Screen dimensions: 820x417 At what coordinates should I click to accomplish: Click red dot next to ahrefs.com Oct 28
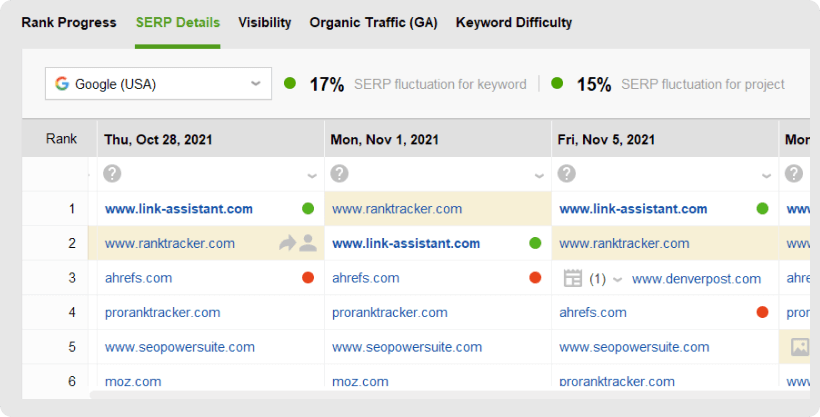pos(308,277)
